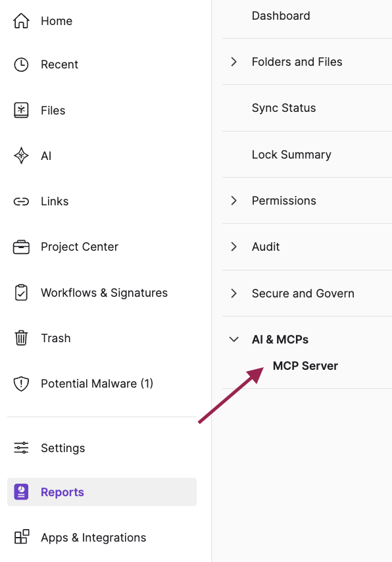Click the Potential Malware shield icon
Viewport: 392px width, 562px height.
(21, 384)
